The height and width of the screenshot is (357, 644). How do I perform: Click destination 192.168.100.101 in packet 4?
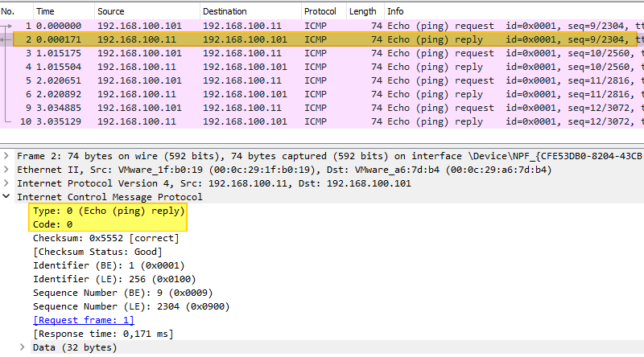click(245, 67)
